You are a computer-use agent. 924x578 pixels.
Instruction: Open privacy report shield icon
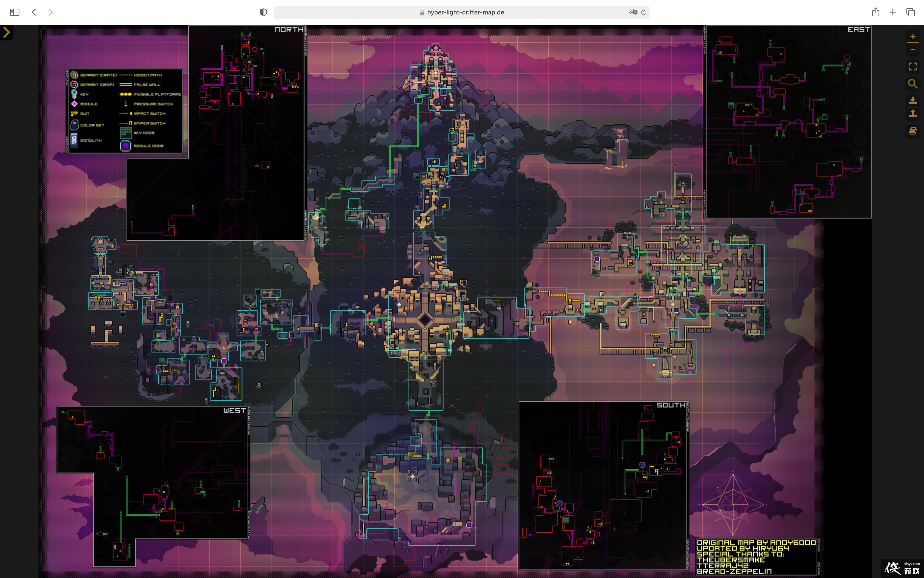point(263,12)
